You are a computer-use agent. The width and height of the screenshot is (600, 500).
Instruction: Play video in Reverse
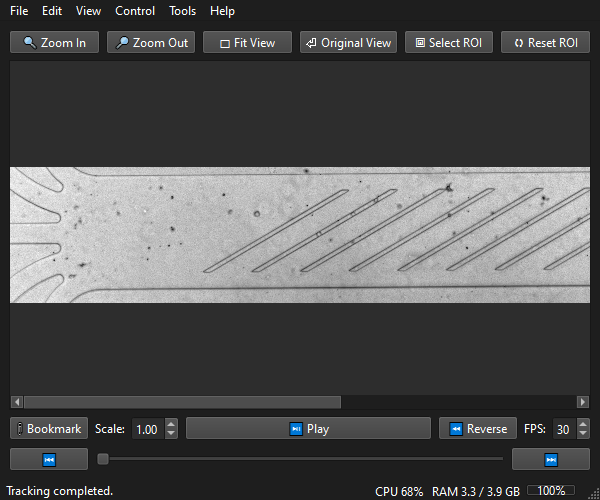[x=478, y=428]
